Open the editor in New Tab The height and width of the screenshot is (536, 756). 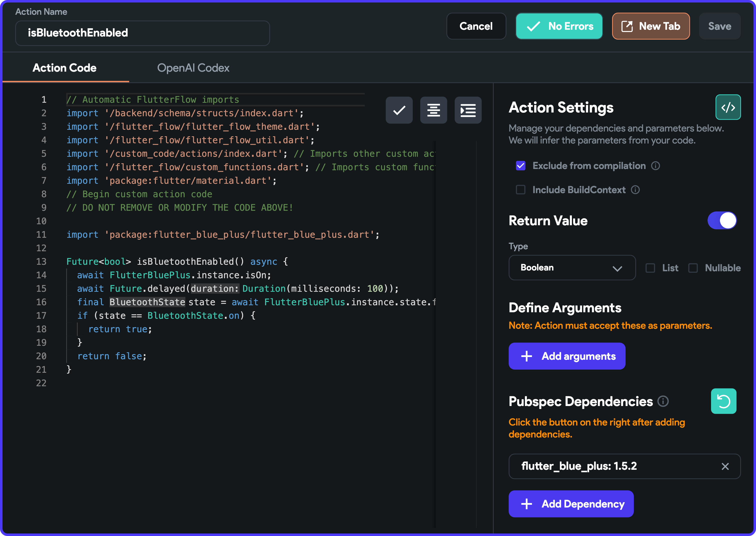tap(651, 26)
